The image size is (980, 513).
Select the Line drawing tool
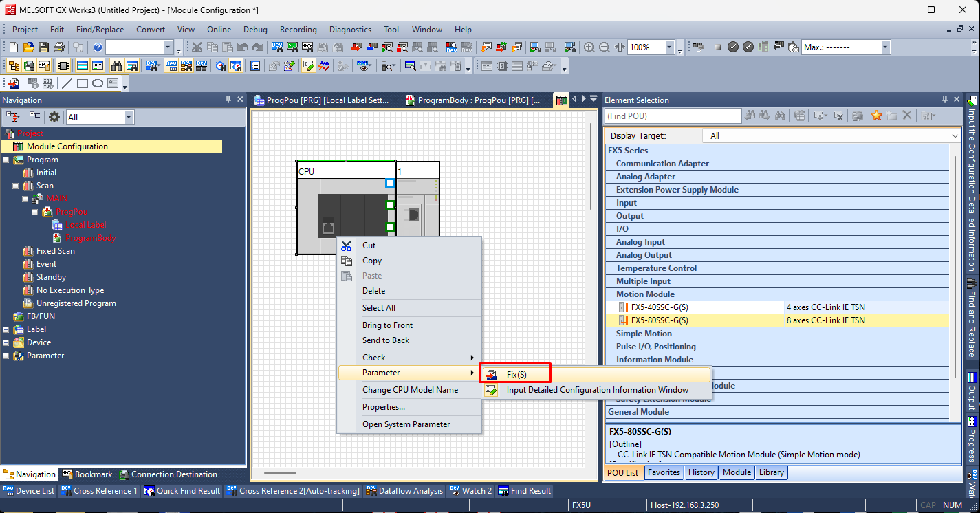[x=67, y=84]
